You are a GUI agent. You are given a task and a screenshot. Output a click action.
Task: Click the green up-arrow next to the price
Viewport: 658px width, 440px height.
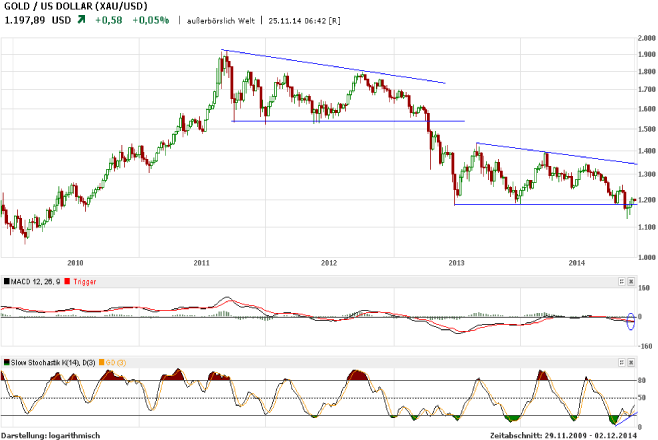pyautogui.click(x=81, y=20)
